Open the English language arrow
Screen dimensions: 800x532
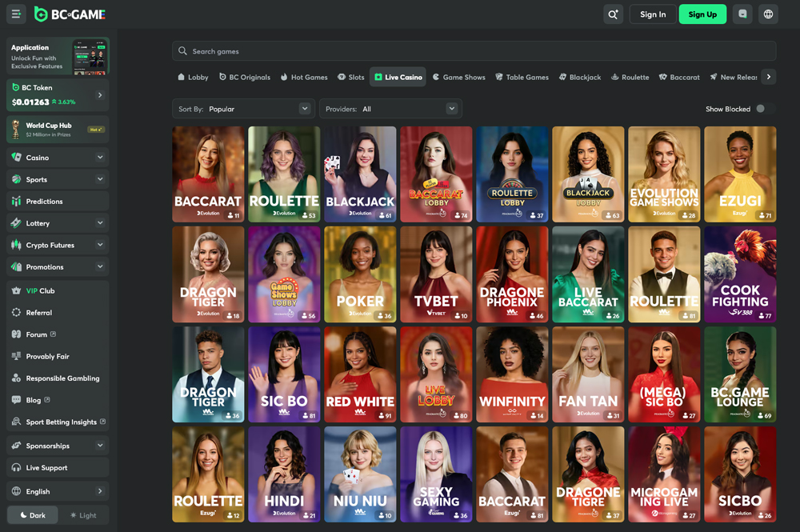point(100,491)
